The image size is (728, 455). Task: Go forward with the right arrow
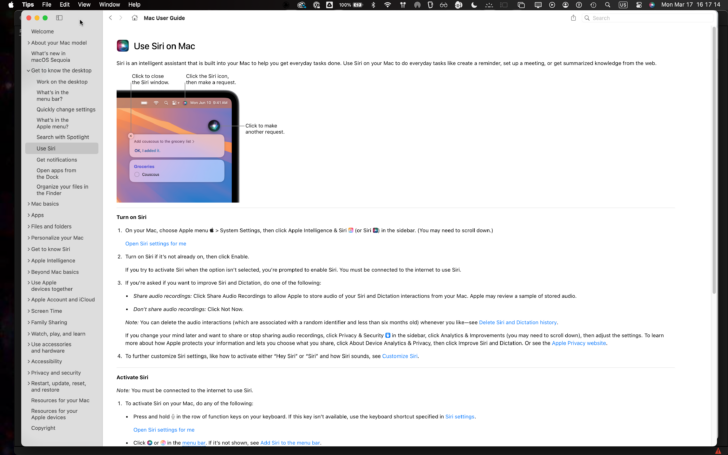(121, 18)
